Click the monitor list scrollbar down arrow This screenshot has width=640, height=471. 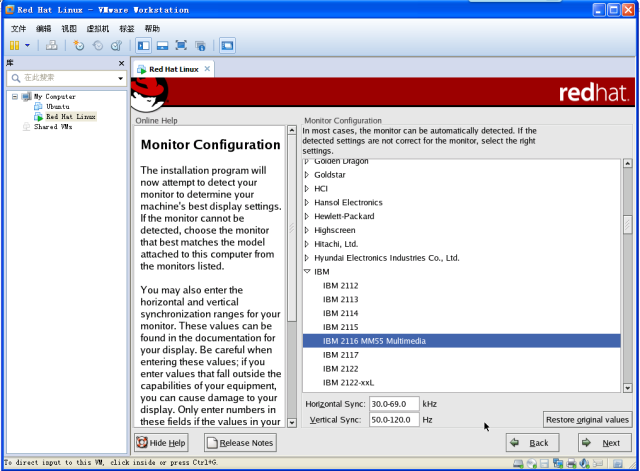(628, 388)
